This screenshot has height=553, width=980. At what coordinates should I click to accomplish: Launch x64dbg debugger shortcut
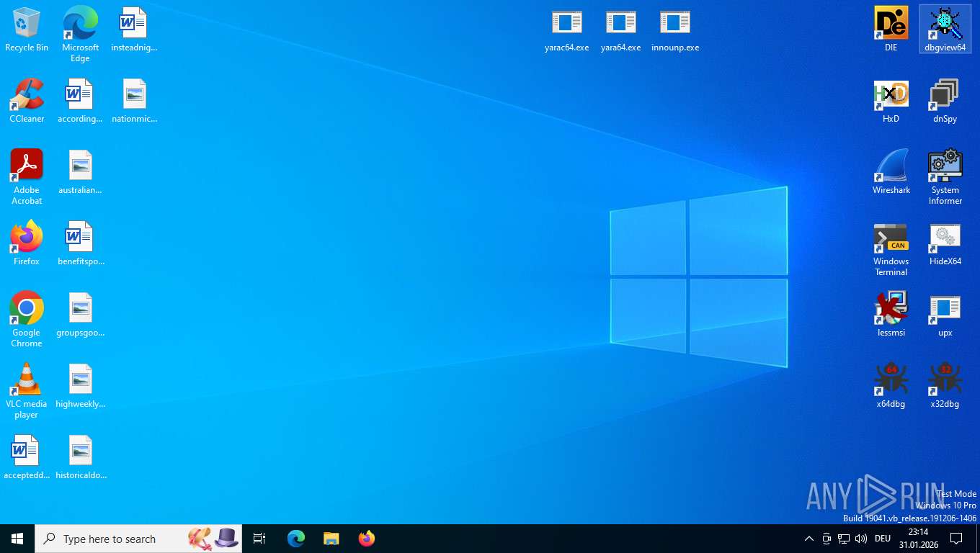click(891, 386)
